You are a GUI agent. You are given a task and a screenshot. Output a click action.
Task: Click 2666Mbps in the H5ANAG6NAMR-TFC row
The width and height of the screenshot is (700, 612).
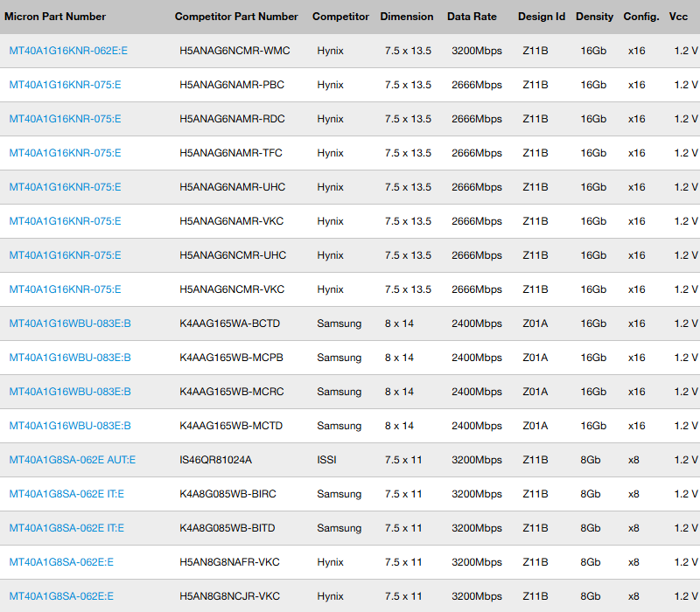[x=477, y=153]
